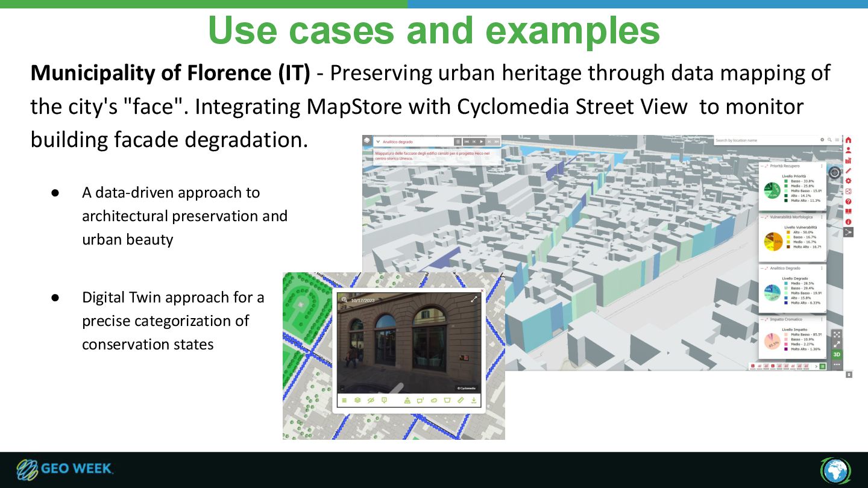Select the elevation pile icon in viewer

(x=407, y=401)
